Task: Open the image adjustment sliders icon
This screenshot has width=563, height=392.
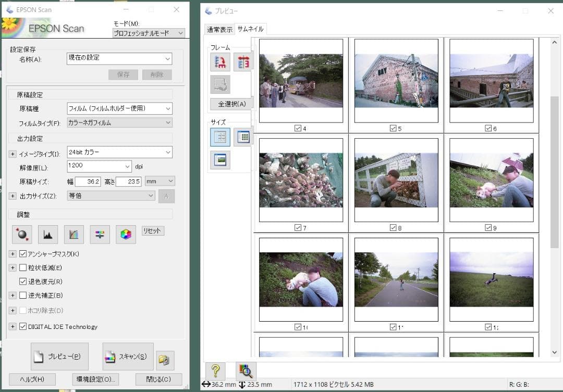Action: click(x=100, y=235)
